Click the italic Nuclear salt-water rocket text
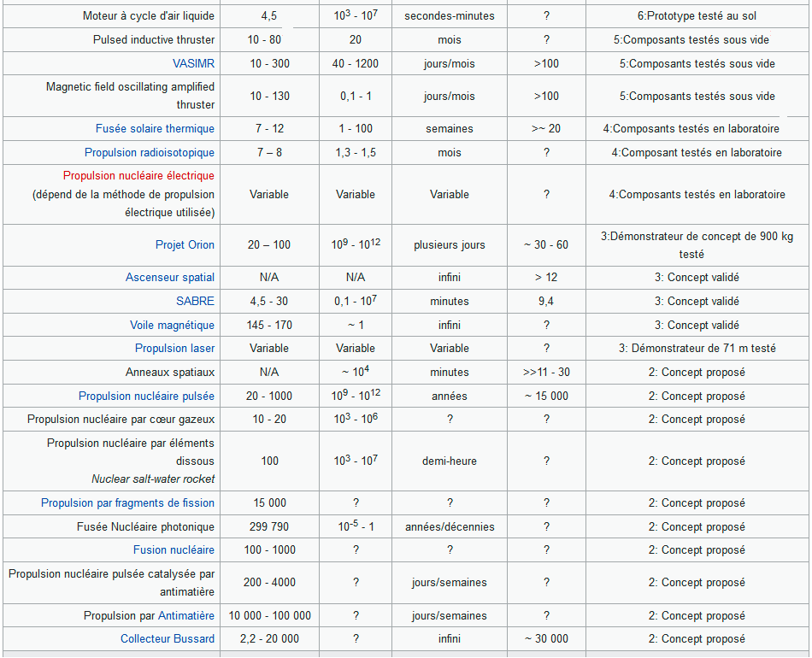Image resolution: width=812 pixels, height=658 pixels. 153,479
